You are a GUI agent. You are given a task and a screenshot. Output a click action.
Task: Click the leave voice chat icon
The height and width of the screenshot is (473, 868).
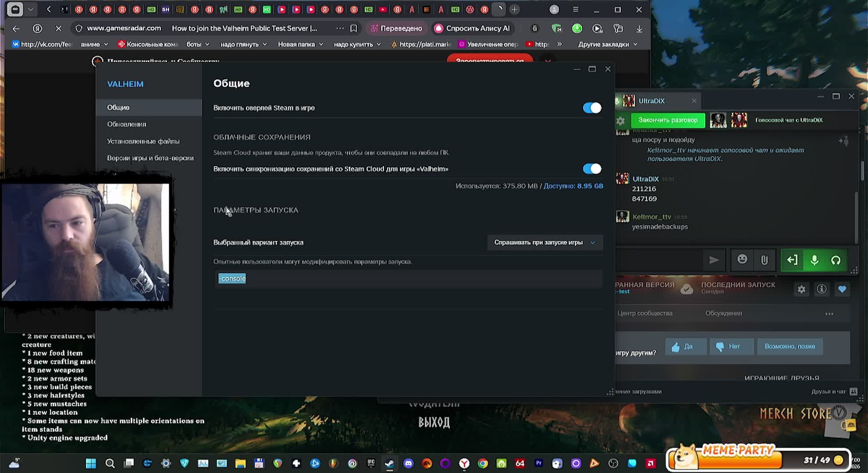coord(792,260)
